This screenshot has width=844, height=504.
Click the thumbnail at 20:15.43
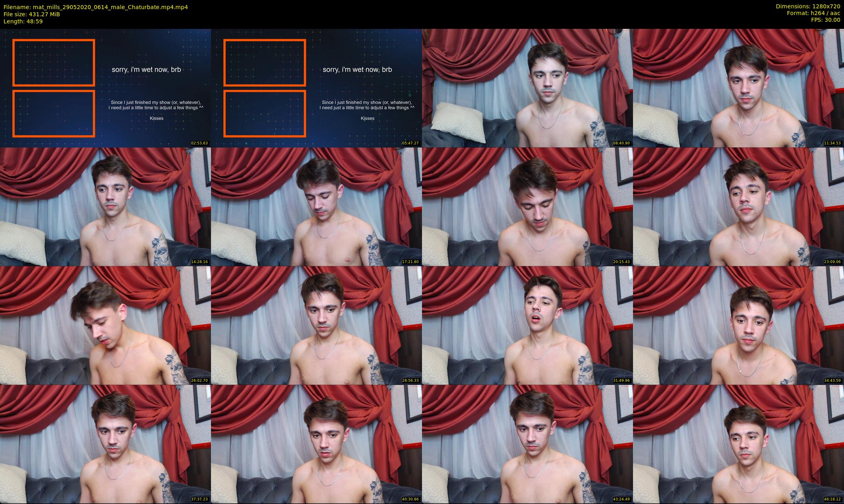pyautogui.click(x=527, y=207)
